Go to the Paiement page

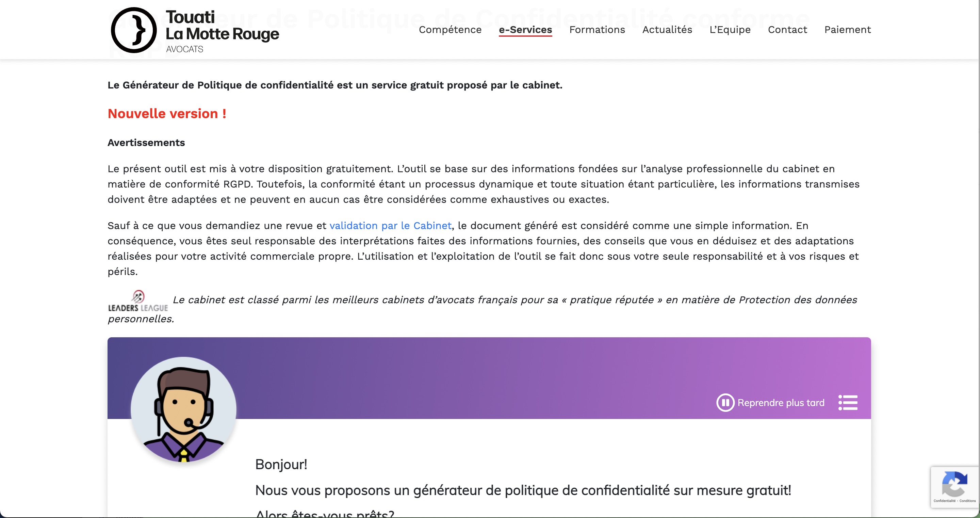pos(848,30)
